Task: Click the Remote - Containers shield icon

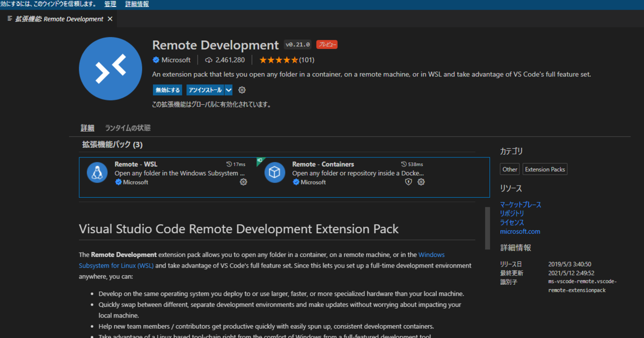Action: pyautogui.click(x=408, y=182)
